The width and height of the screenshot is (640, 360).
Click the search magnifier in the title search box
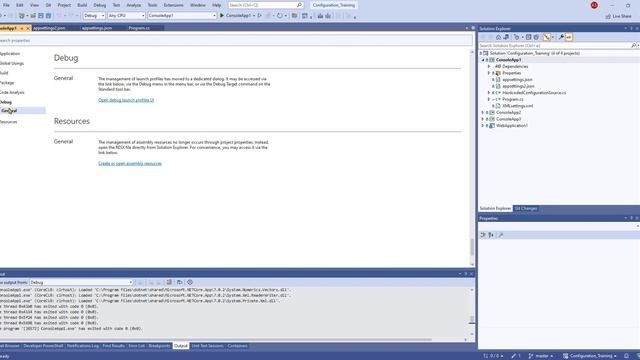click(299, 5)
